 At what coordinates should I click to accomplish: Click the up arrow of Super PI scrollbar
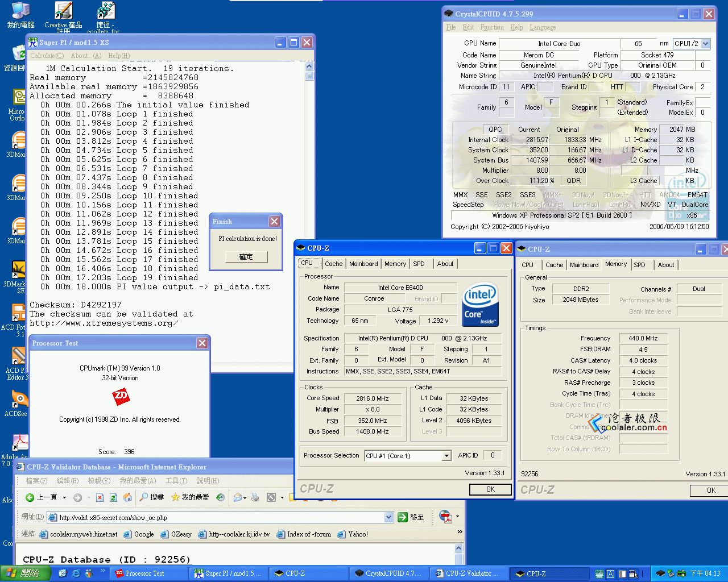[309, 66]
